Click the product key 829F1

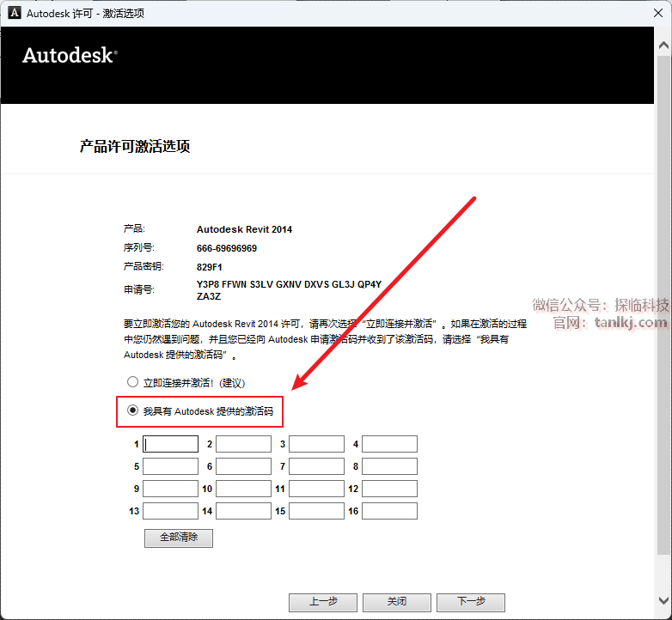tap(210, 267)
